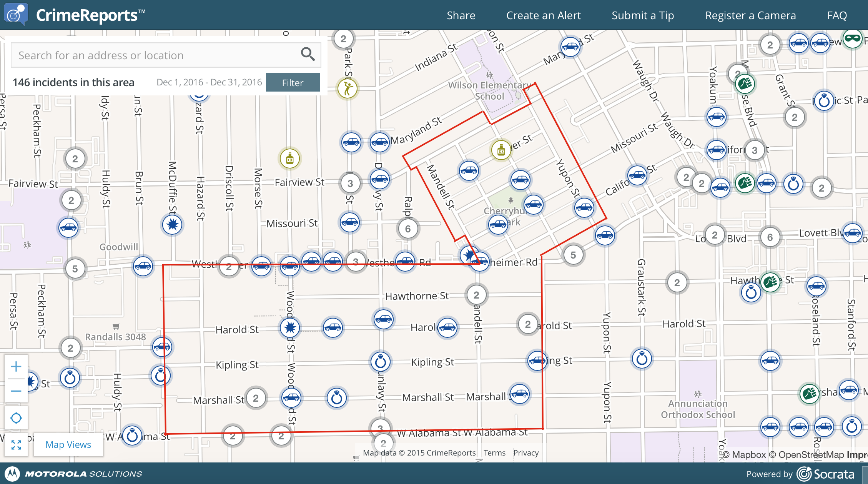Click the CrimeReports logo icon
The height and width of the screenshot is (484, 868).
[x=16, y=15]
